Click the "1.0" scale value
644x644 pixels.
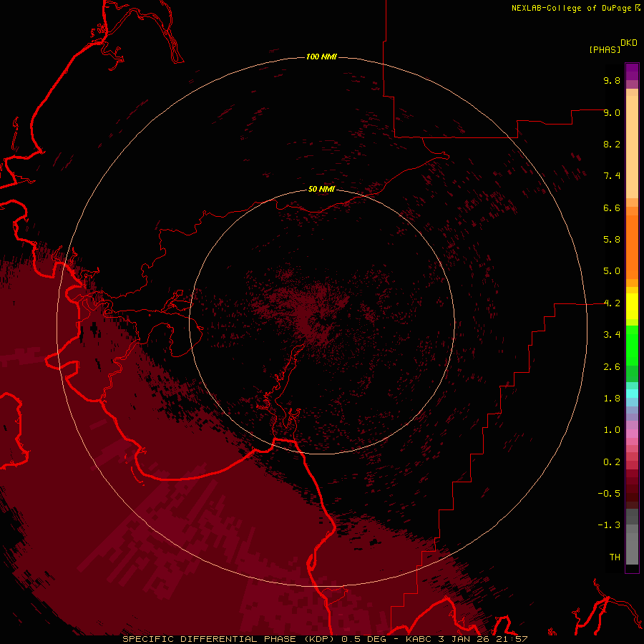click(x=612, y=430)
